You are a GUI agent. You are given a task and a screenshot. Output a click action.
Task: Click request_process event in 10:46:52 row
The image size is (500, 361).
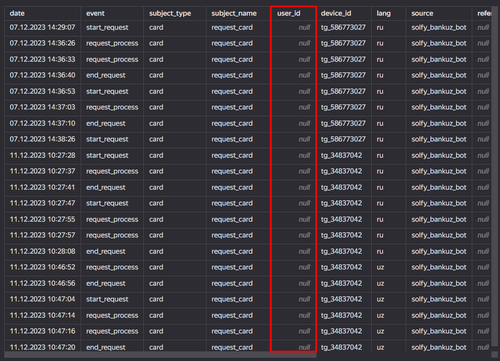click(112, 268)
